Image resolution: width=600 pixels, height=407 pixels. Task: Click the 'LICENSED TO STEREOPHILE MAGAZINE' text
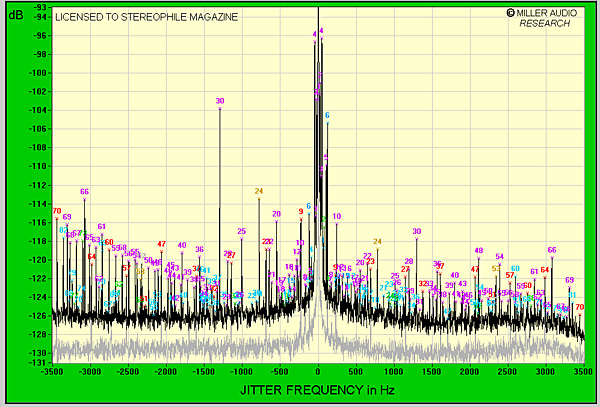pos(146,17)
